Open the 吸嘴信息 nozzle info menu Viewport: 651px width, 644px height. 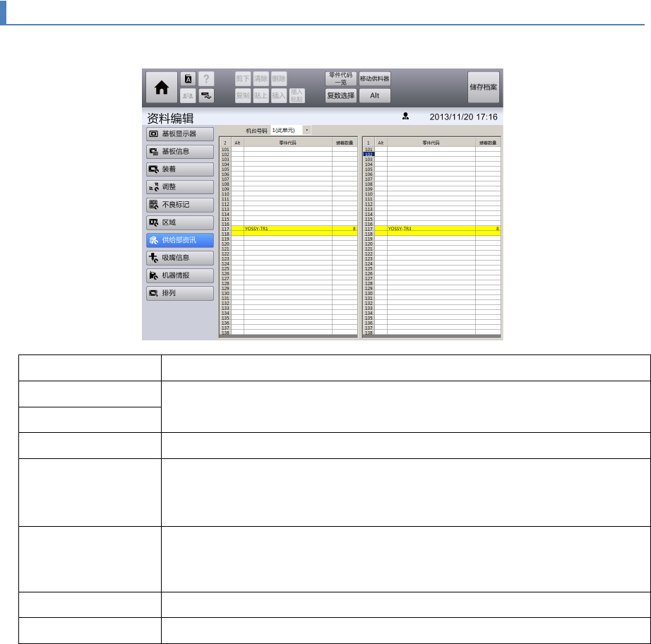point(180,258)
